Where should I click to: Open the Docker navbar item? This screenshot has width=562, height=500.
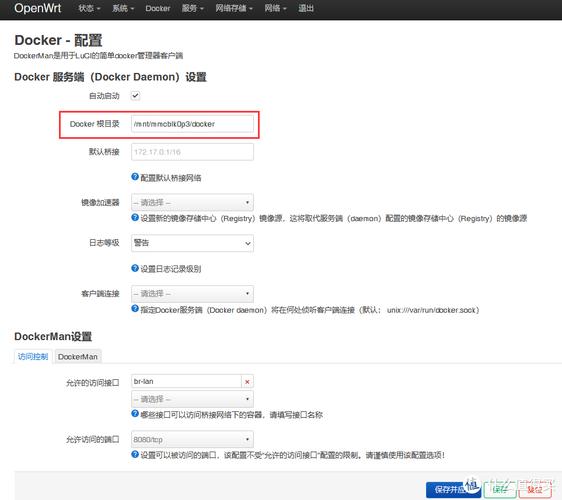(x=158, y=8)
